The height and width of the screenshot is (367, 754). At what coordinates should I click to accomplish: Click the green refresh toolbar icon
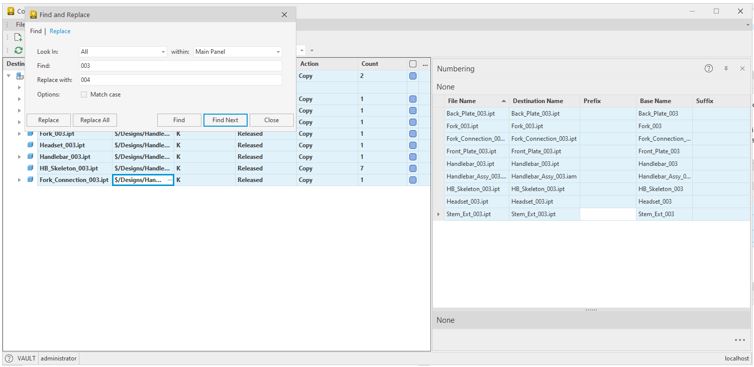18,50
